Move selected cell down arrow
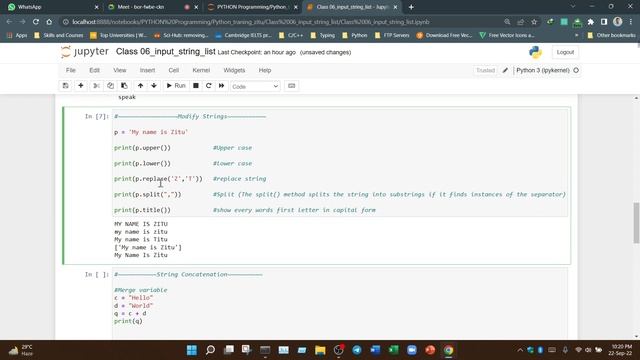Image resolution: width=640 pixels, height=360 pixels. (154, 86)
